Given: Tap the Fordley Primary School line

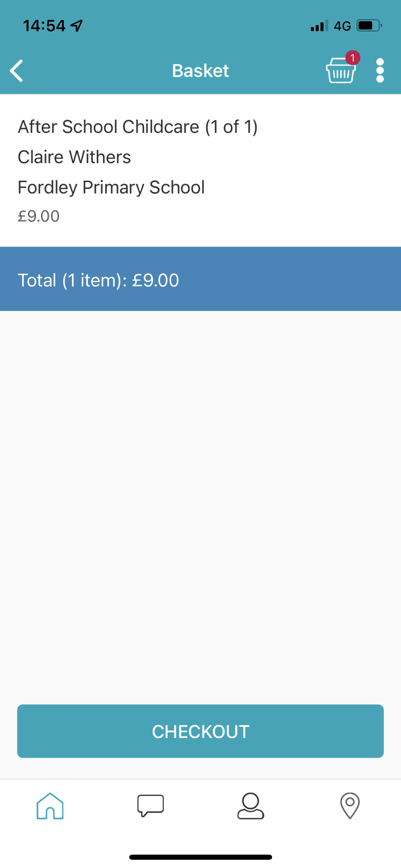Looking at the screenshot, I should 111,188.
